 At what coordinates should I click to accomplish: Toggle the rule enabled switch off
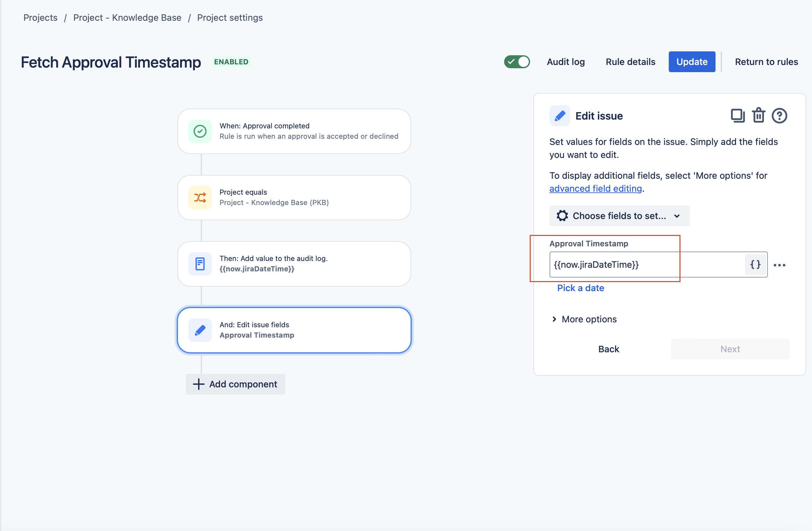517,62
